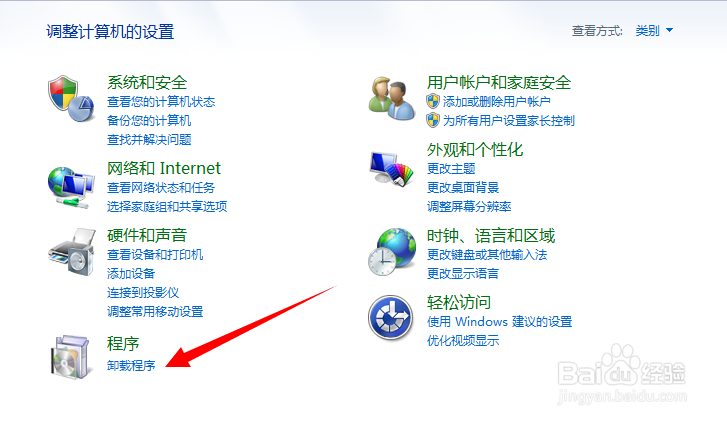Screen dimensions: 727x421
Task: Click the arrow next to 类别
Action: (670, 31)
